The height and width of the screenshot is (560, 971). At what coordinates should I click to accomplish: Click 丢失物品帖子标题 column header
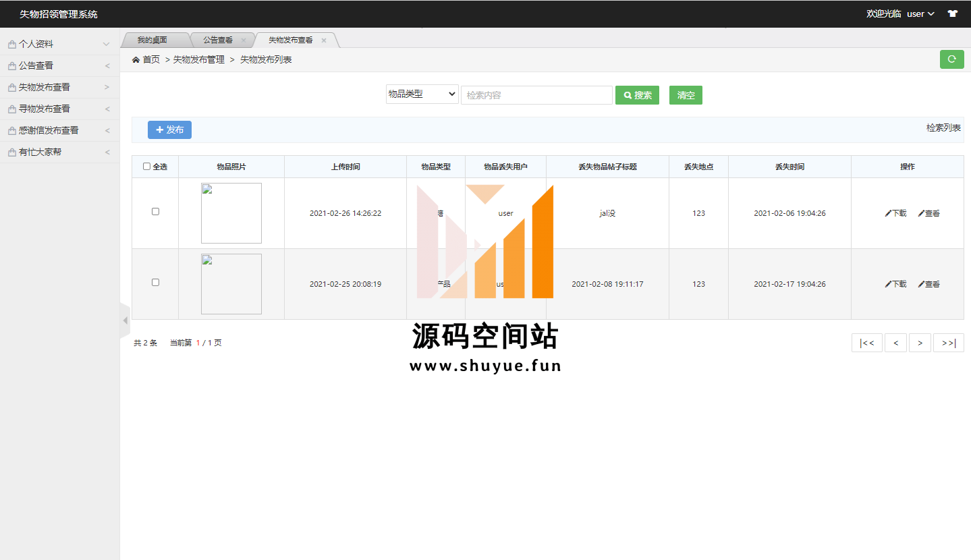(607, 167)
